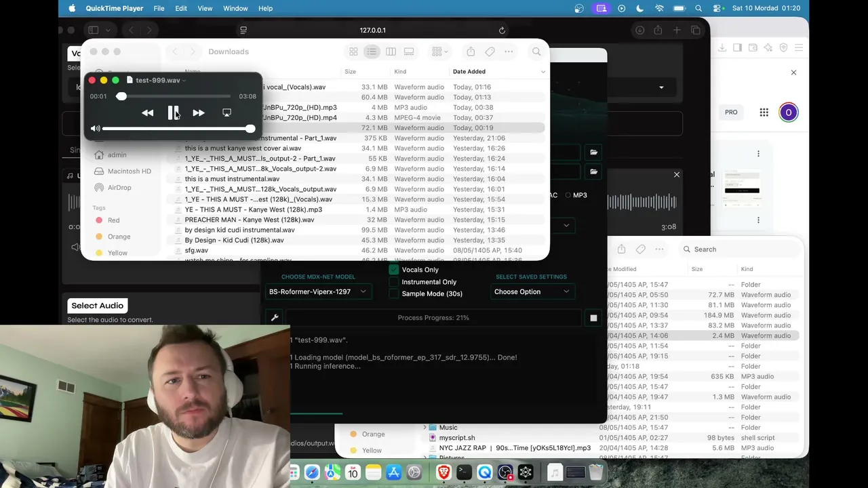This screenshot has width=868, height=488.
Task: Open the Choose Option saved settings dropdown
Action: (x=532, y=292)
